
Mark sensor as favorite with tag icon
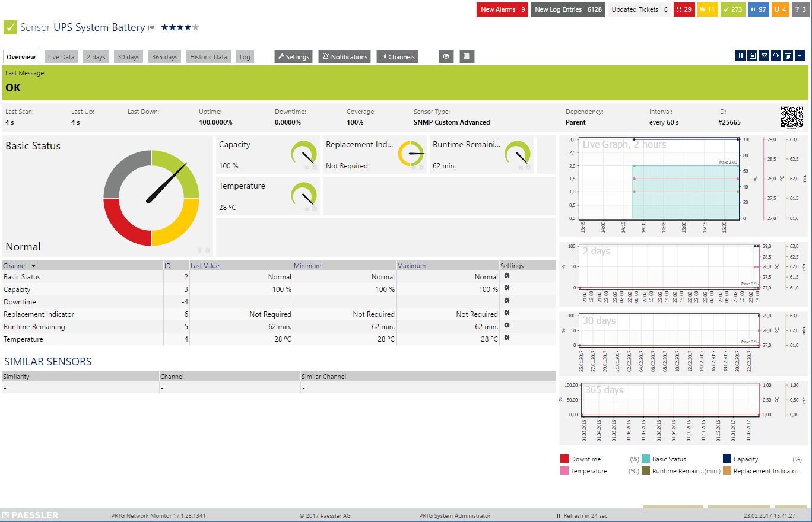[x=752, y=55]
